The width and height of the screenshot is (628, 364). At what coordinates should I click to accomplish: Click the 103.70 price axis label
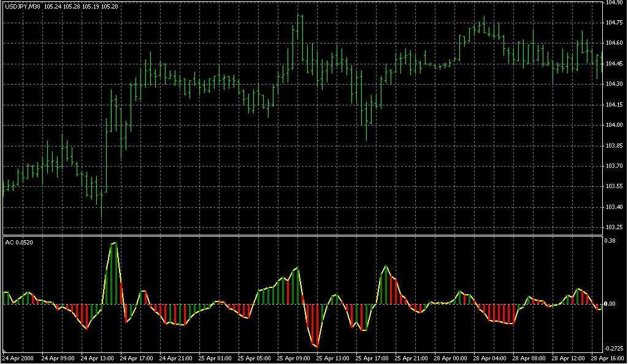click(614, 166)
